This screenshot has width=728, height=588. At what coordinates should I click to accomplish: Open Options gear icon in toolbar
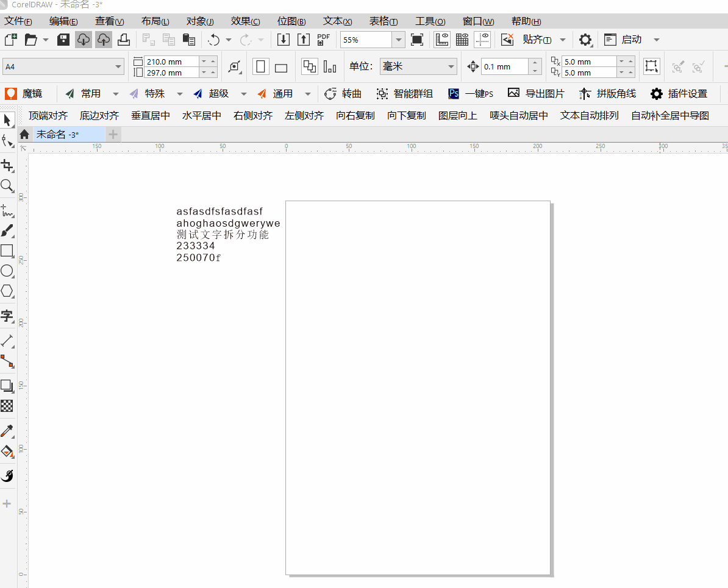click(585, 40)
